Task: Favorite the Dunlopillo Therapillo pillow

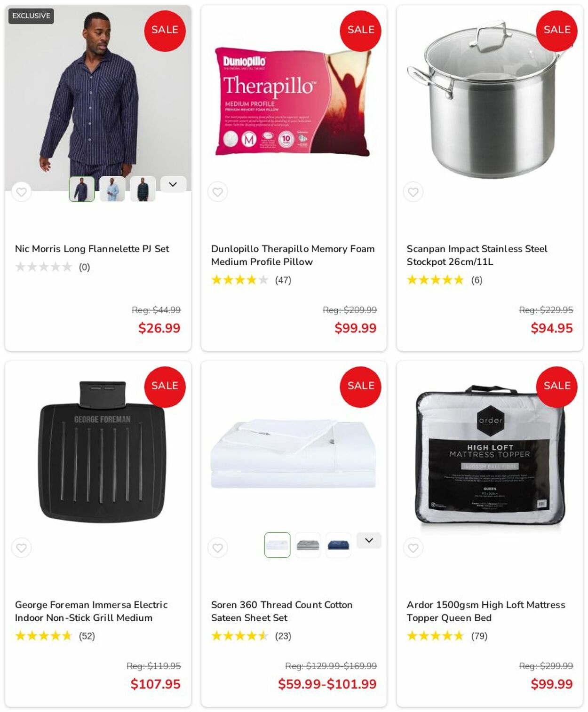Action: pos(217,192)
